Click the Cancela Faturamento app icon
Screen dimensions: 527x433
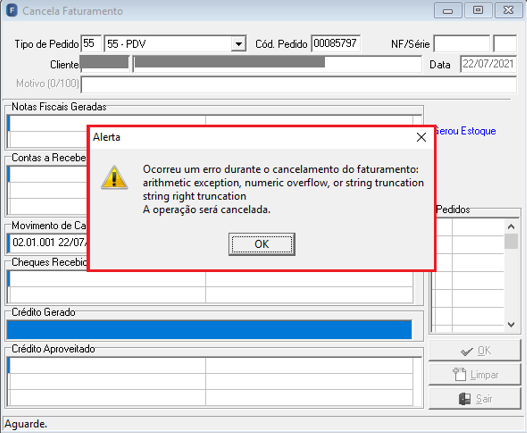[x=12, y=10]
